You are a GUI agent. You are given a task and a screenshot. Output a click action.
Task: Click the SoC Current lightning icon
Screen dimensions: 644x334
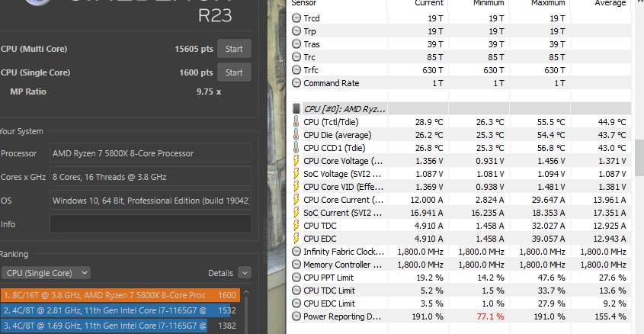[296, 213]
